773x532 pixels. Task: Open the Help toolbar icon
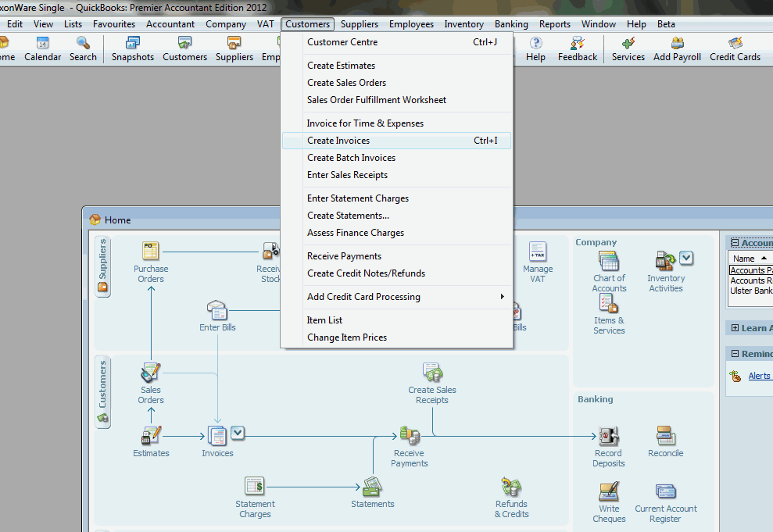(x=535, y=48)
